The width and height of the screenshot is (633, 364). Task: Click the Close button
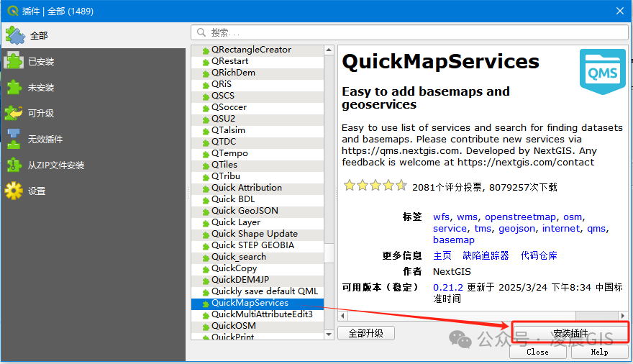click(x=538, y=352)
